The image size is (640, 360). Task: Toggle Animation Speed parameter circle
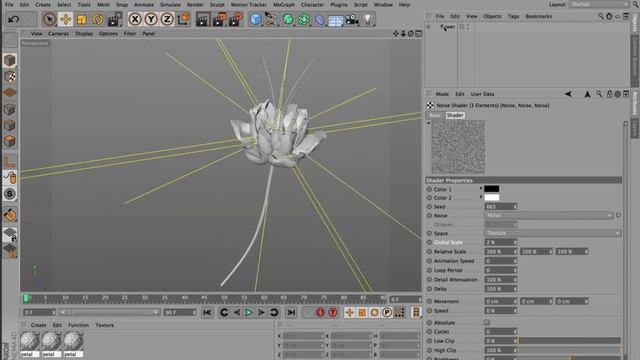(429, 261)
